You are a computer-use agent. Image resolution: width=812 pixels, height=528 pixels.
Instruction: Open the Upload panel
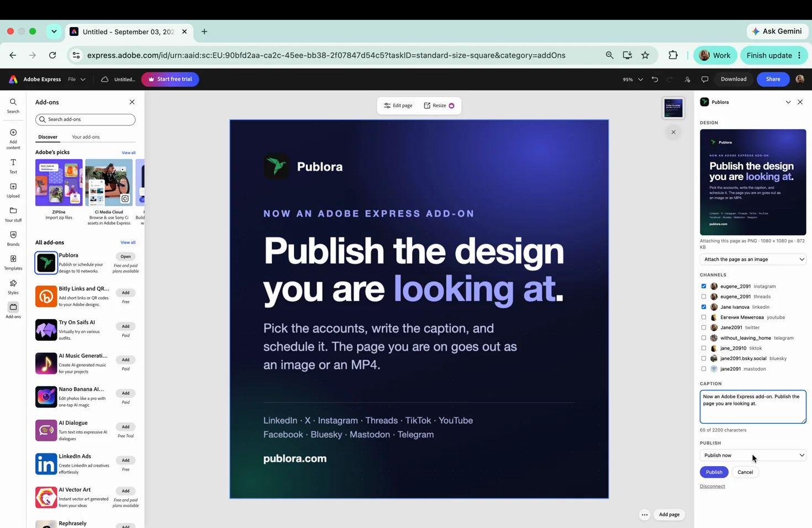[13, 191]
